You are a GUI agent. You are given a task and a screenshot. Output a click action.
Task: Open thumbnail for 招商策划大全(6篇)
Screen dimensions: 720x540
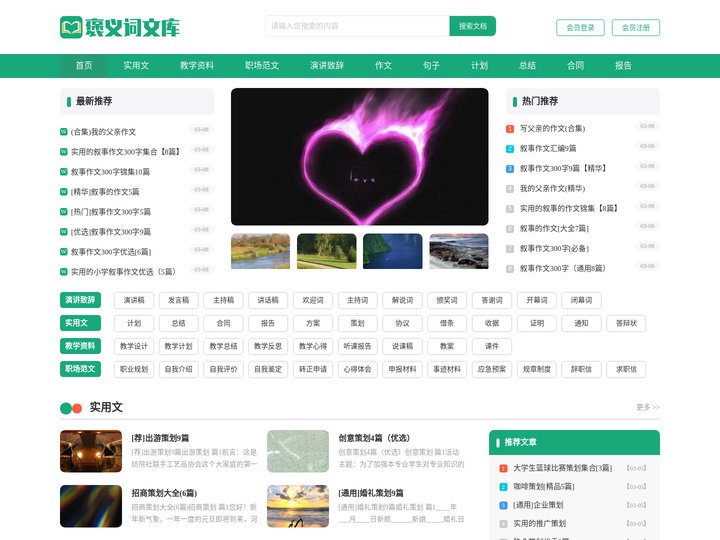91,506
